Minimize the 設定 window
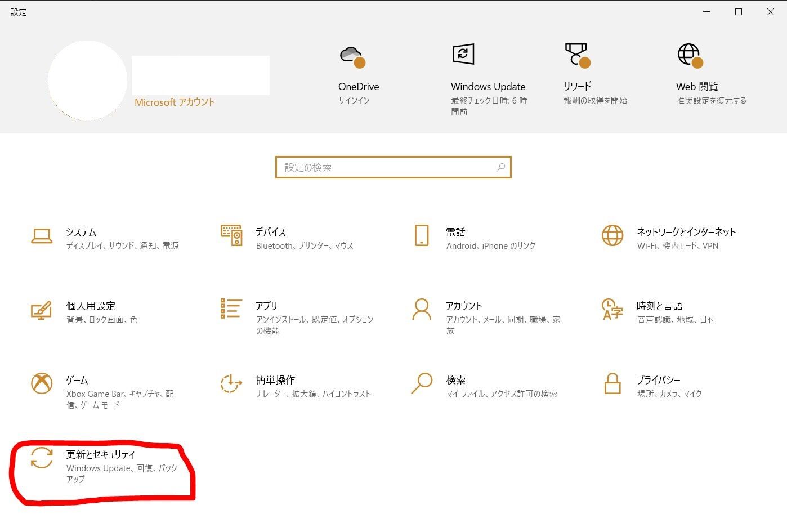The image size is (787, 532). click(x=706, y=12)
